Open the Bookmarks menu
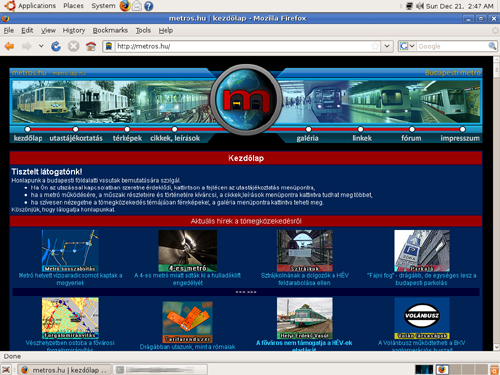 pos(110,30)
